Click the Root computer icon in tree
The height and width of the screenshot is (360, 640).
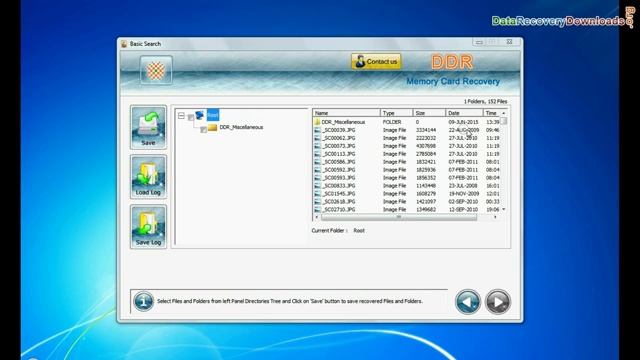200,115
